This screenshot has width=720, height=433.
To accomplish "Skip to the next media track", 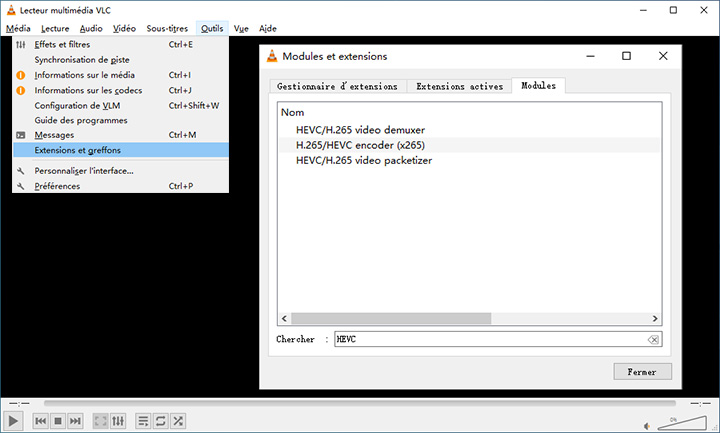I will (x=75, y=421).
